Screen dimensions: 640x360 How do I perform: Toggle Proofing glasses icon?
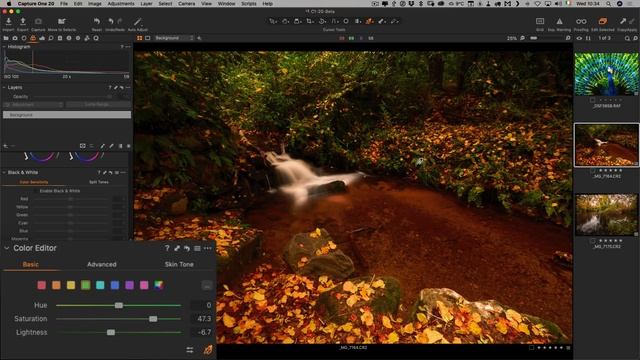(x=581, y=21)
